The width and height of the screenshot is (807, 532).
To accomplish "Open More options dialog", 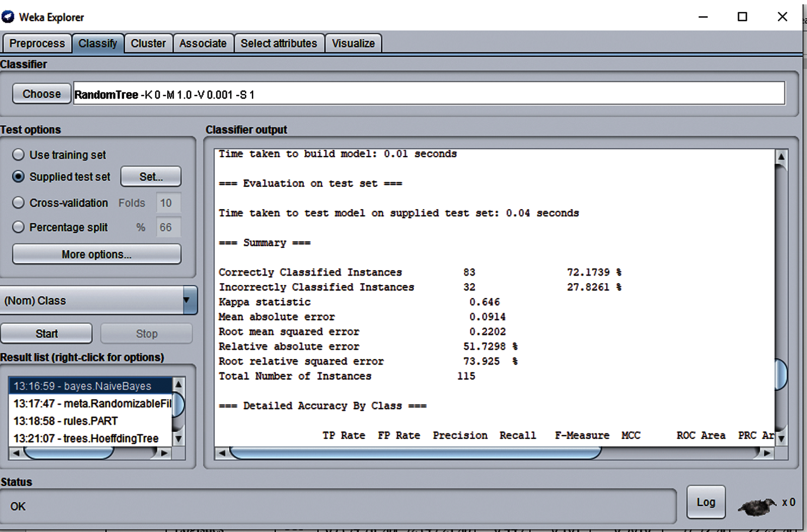I will click(x=97, y=254).
